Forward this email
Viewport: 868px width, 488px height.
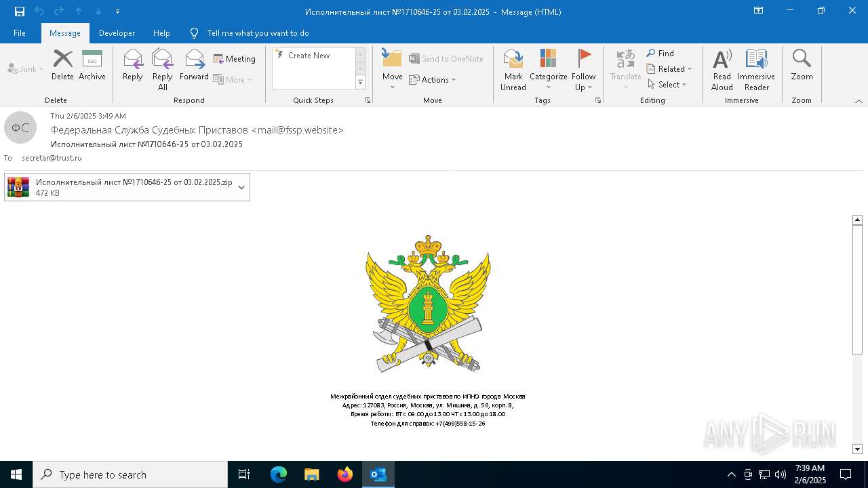(194, 65)
